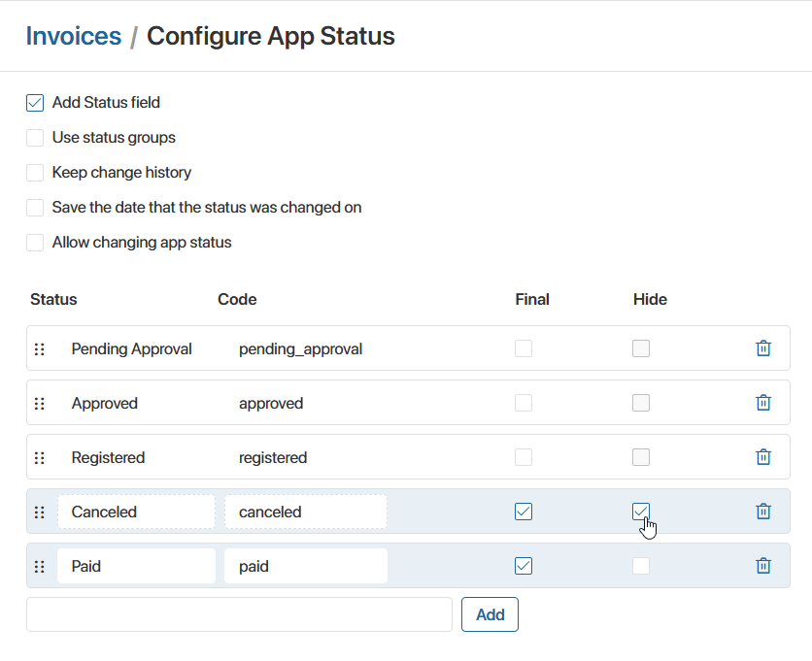Select the pending_approval code text

pos(300,348)
